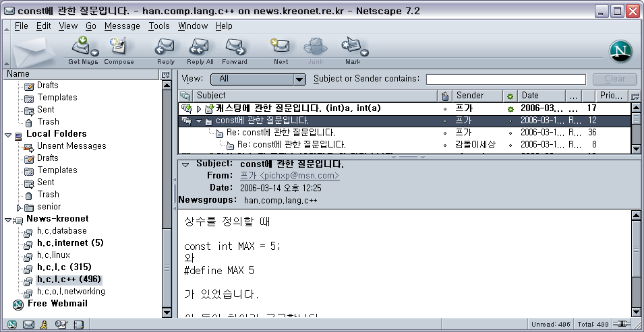Viewport: 644px width, 332px height.
Task: Open the View menu
Action: [x=68, y=26]
